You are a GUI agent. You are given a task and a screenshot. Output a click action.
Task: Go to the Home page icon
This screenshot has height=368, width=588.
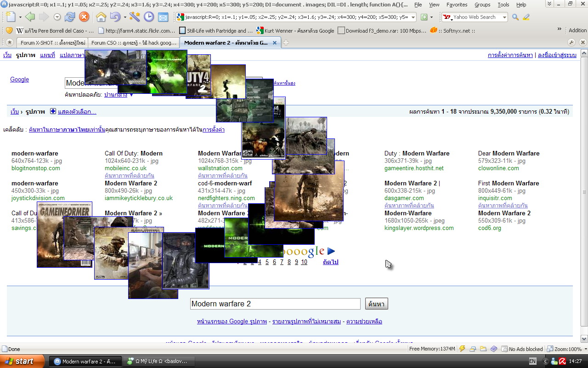pyautogui.click(x=101, y=17)
